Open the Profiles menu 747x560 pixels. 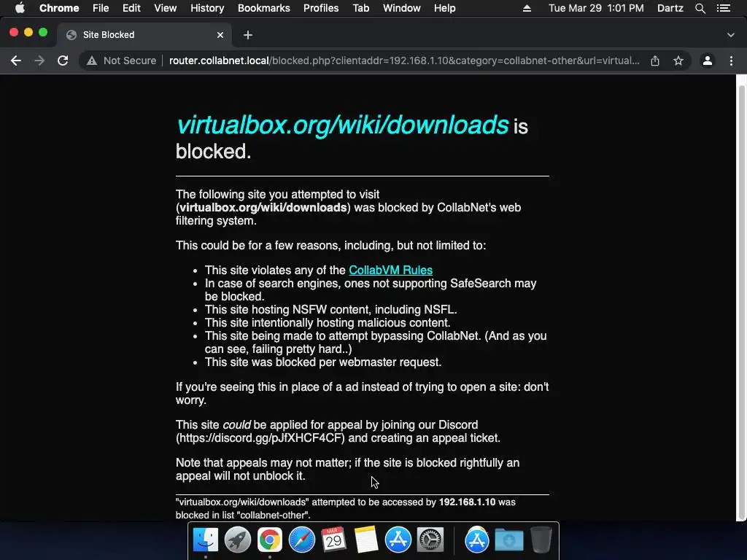point(321,8)
